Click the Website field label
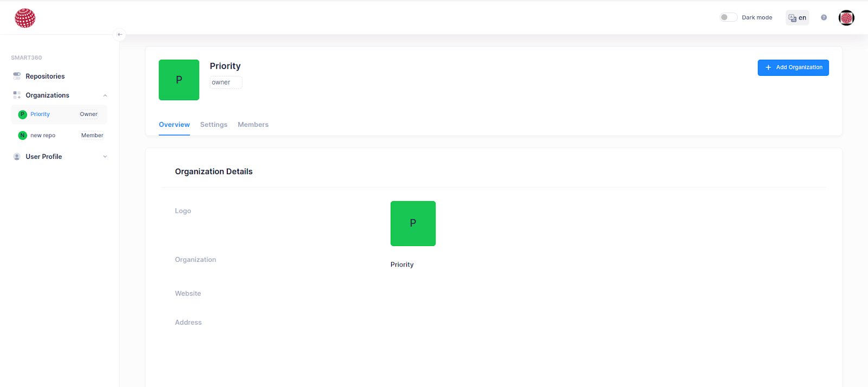The image size is (868, 387). [188, 293]
